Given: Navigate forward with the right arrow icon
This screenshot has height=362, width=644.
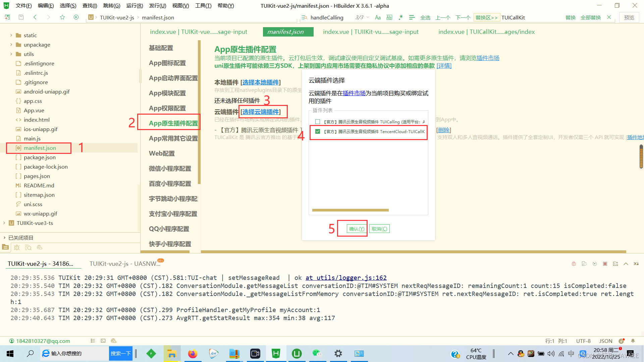Looking at the screenshot, I should pyautogui.click(x=49, y=17).
